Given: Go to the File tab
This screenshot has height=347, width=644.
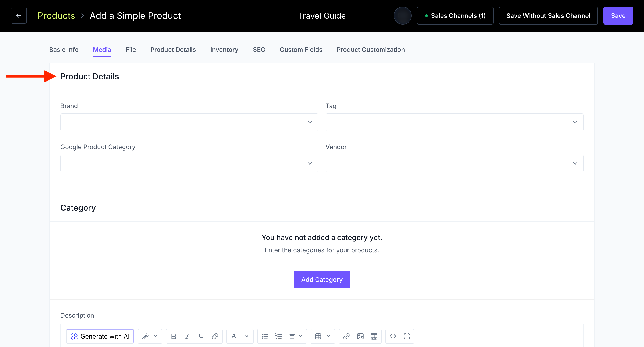Looking at the screenshot, I should coord(131,50).
